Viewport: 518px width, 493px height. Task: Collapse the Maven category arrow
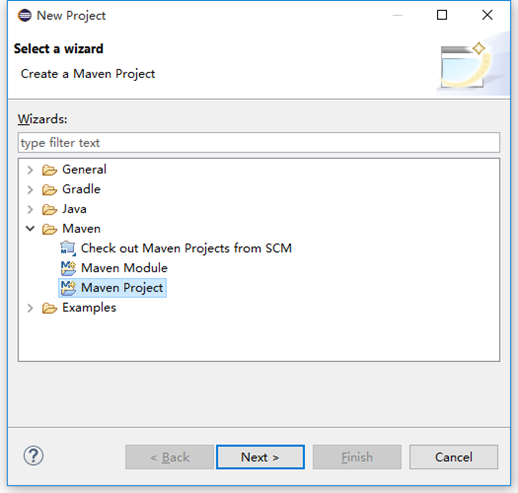(x=30, y=229)
